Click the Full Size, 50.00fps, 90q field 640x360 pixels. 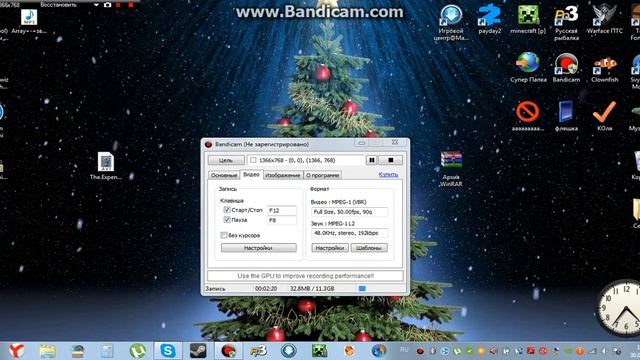pyautogui.click(x=349, y=212)
